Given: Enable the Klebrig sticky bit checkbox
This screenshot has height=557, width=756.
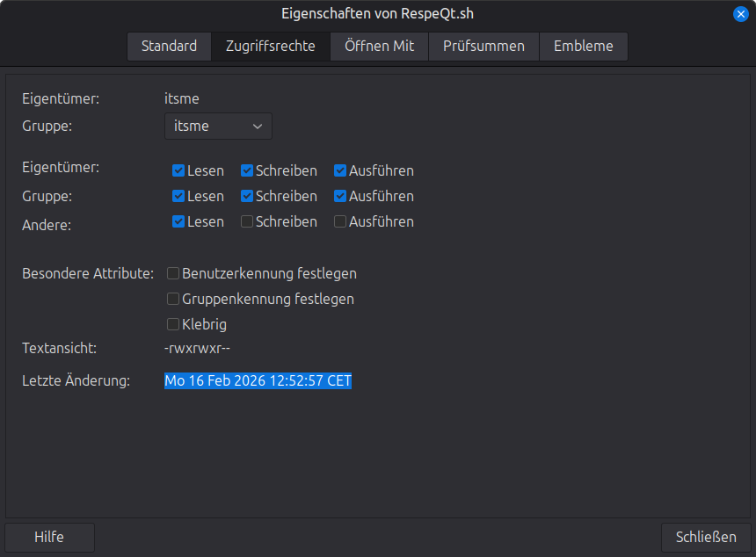Looking at the screenshot, I should click(x=173, y=324).
